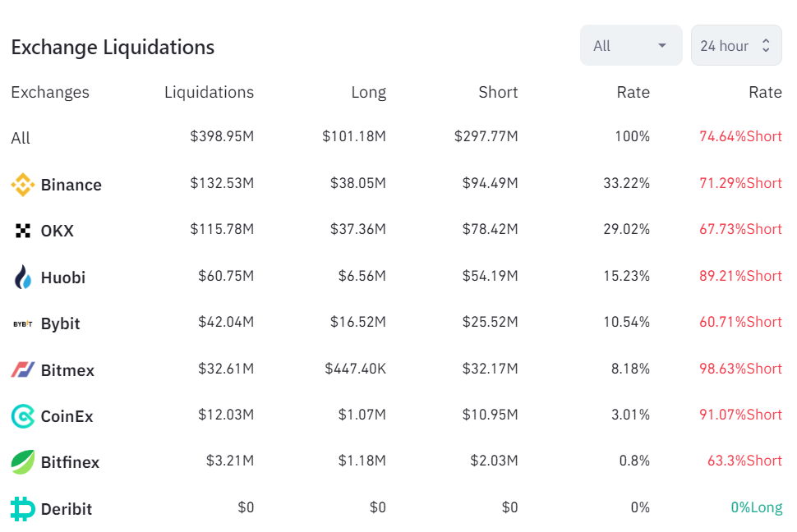Sort by the Long column header
This screenshot has width=797, height=532.
coord(368,92)
